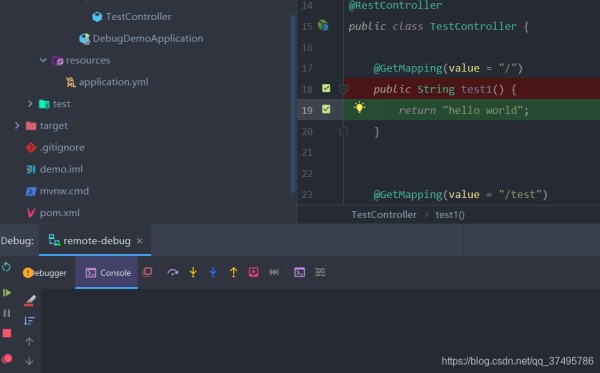Pause the program

(7, 313)
